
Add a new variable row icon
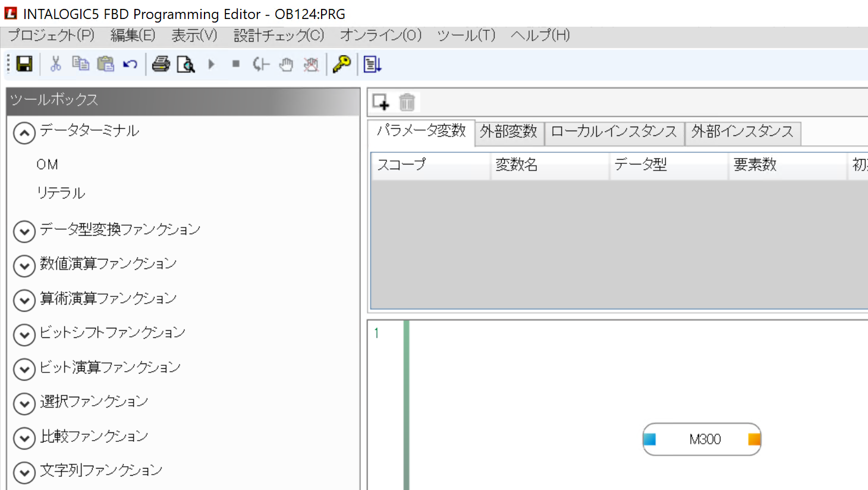(x=380, y=102)
